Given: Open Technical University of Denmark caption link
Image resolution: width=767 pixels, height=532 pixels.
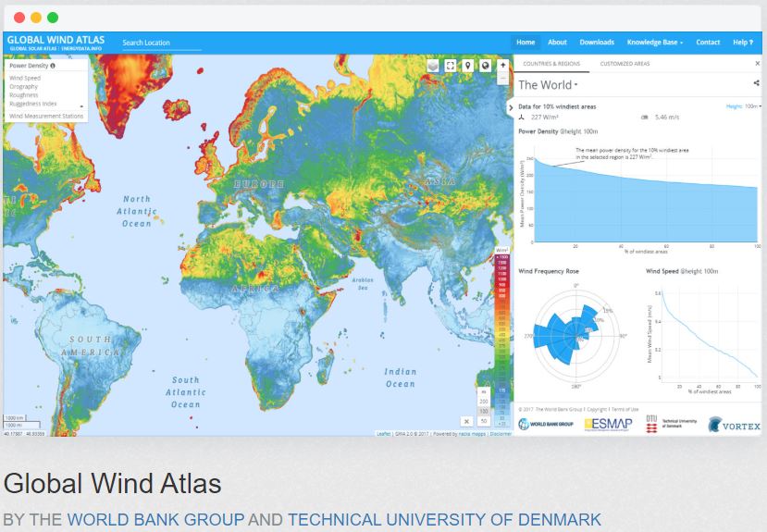Looking at the screenshot, I should [x=444, y=519].
